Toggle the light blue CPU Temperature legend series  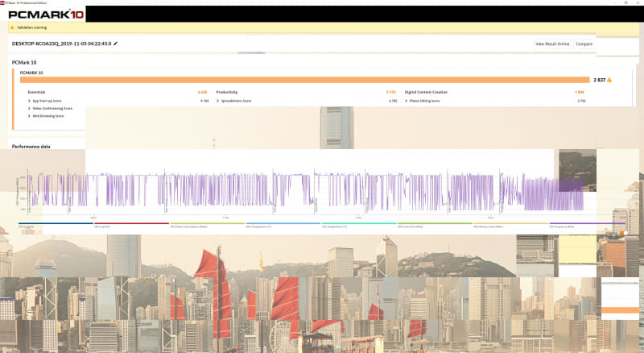[x=283, y=225]
